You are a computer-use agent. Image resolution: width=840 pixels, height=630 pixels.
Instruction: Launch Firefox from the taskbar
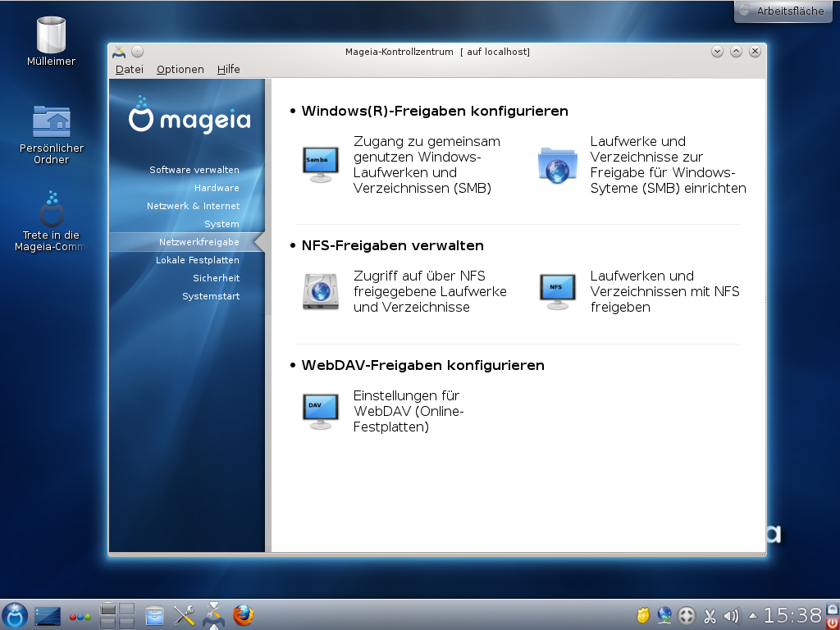point(243,615)
